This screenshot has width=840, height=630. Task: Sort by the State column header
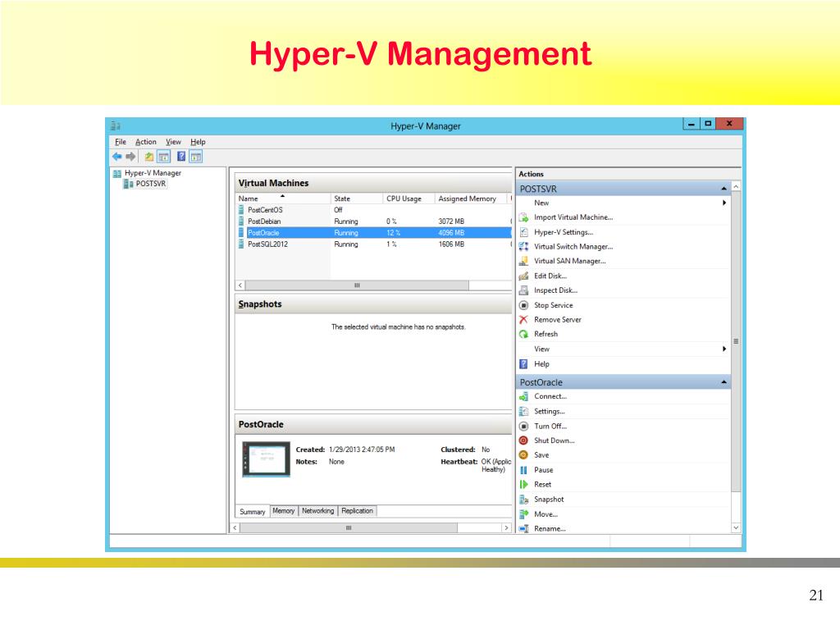[x=357, y=199]
